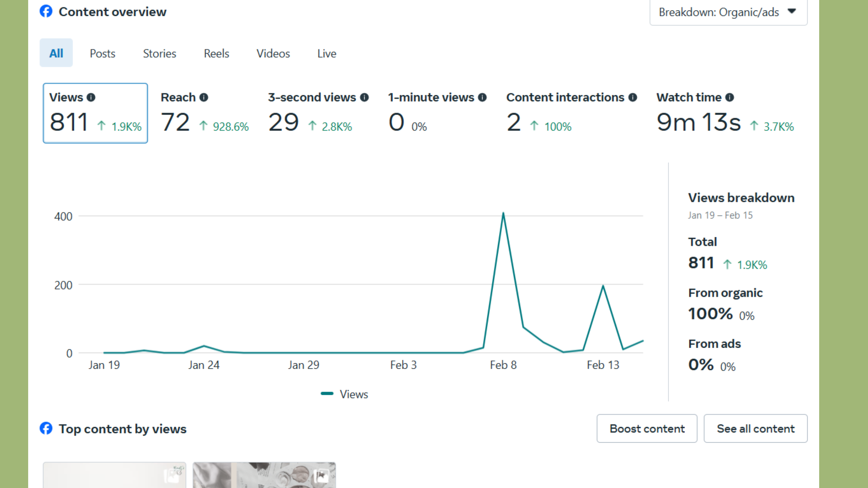This screenshot has height=488, width=868.
Task: Click Facebook logo beside Content overview
Action: [46, 12]
